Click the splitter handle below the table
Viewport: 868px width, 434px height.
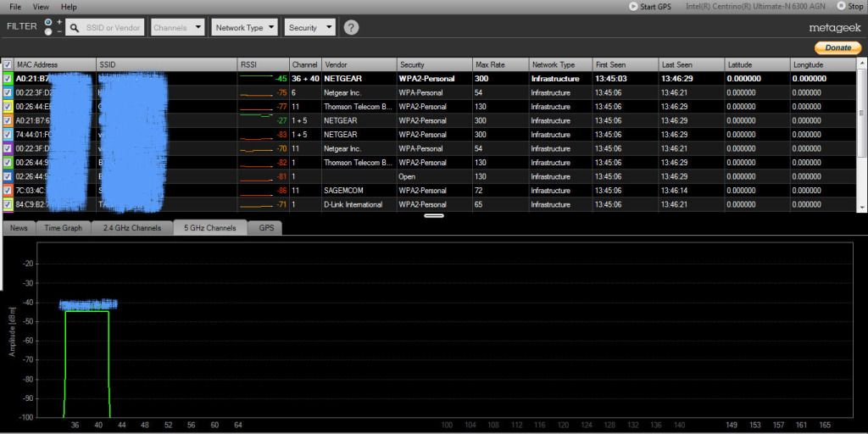[x=434, y=215]
